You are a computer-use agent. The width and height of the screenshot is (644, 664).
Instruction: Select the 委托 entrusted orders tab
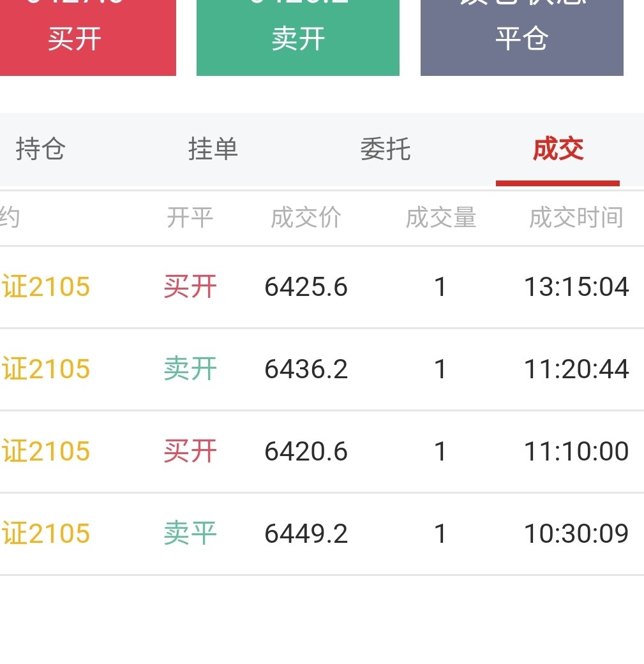386,149
